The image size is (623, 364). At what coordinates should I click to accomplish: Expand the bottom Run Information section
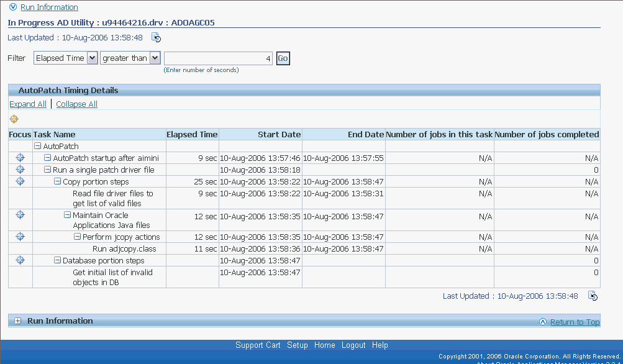pyautogui.click(x=18, y=321)
